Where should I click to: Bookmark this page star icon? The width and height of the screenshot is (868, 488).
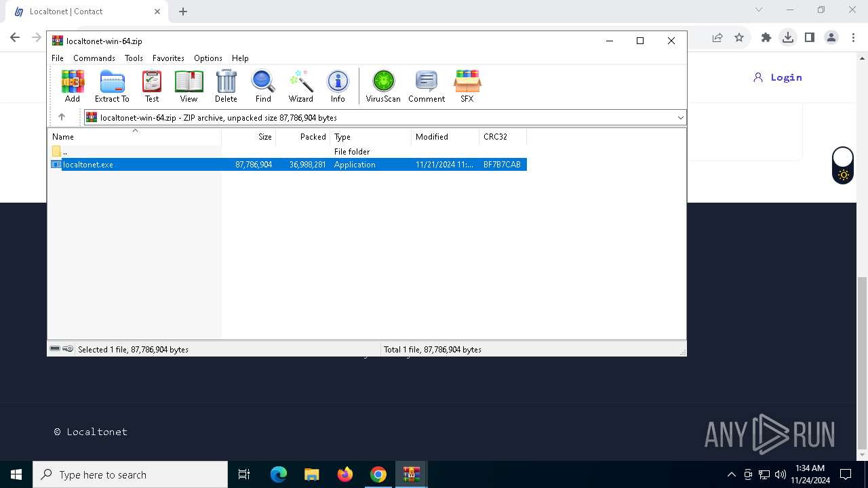739,38
